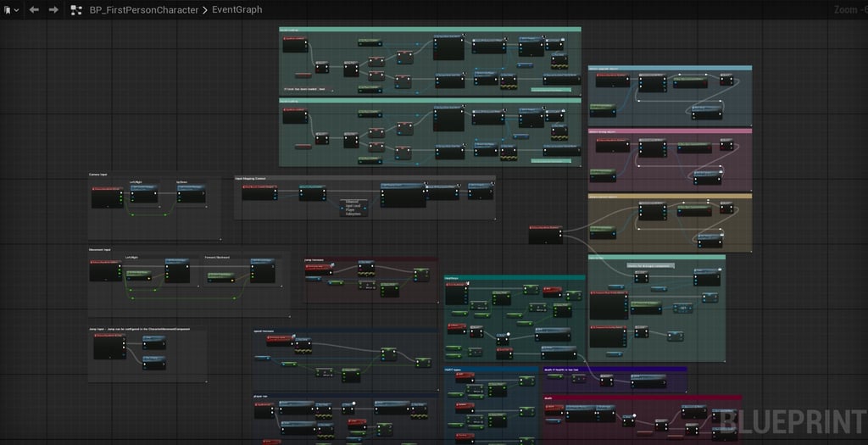868x445 pixels.
Task: Click the forward navigation arrow
Action: click(x=53, y=10)
